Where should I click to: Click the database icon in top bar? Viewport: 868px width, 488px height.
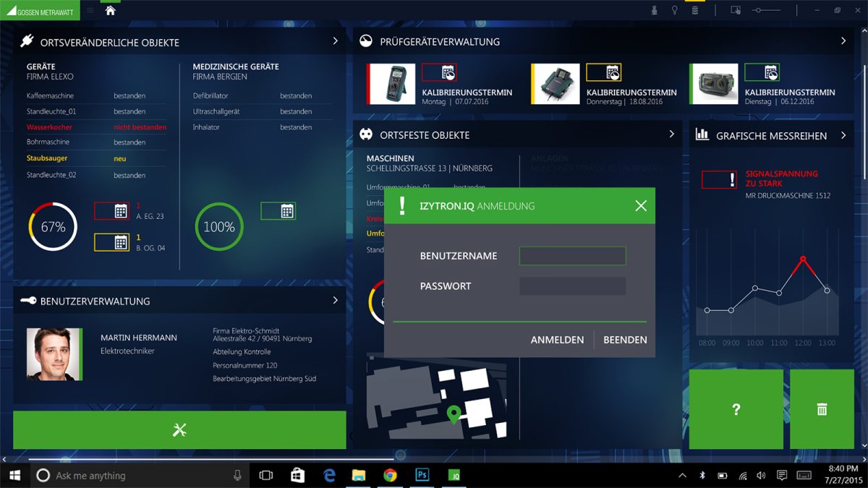(695, 10)
